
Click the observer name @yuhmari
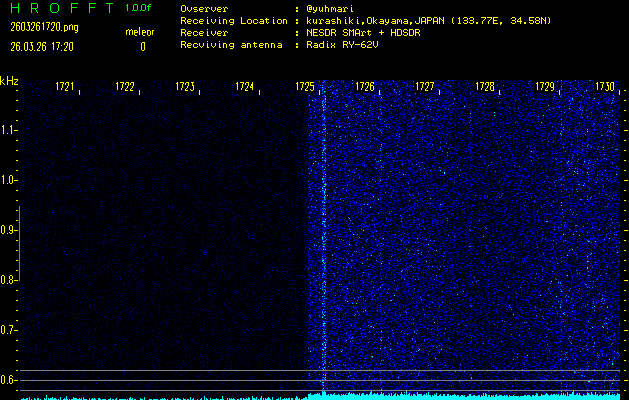pos(330,9)
